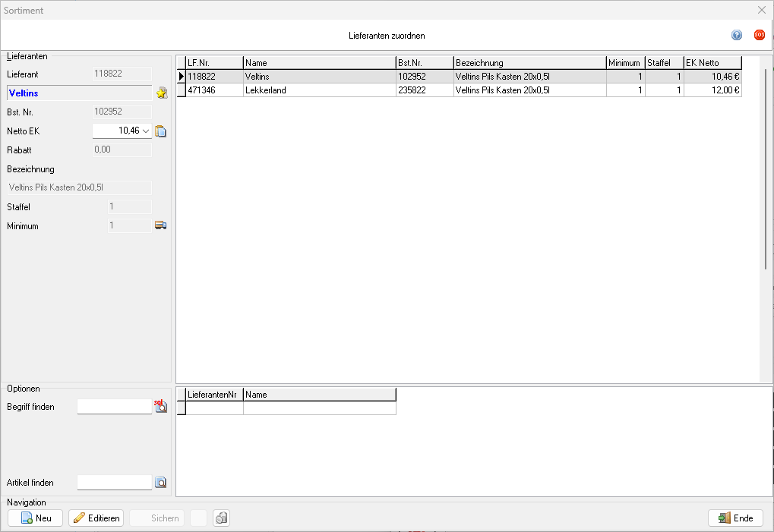Click the star icon beside Veltins supplier
Screen dimensions: 774x532
click(161, 93)
